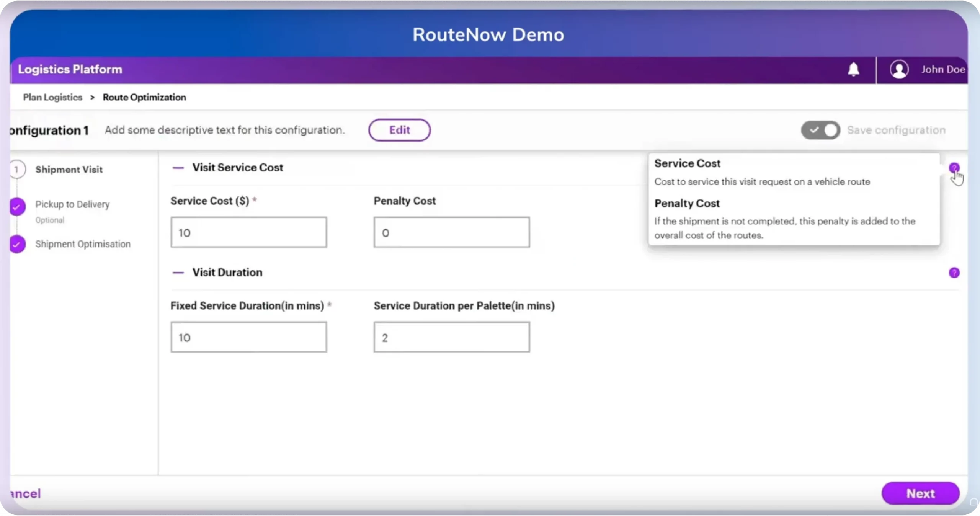Open the Shipment Optimisation step
This screenshot has width=980, height=516.
tap(83, 244)
